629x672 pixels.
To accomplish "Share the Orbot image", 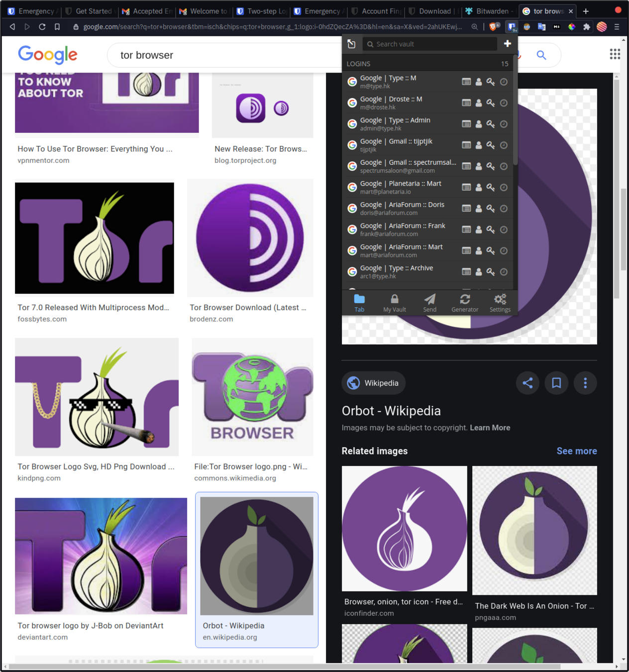I will click(527, 383).
